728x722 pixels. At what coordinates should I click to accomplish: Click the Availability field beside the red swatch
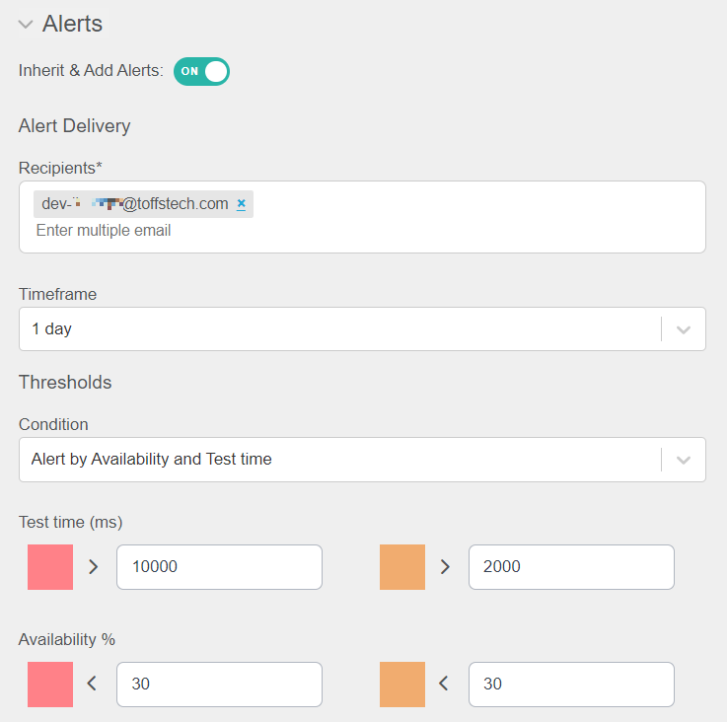(219, 685)
